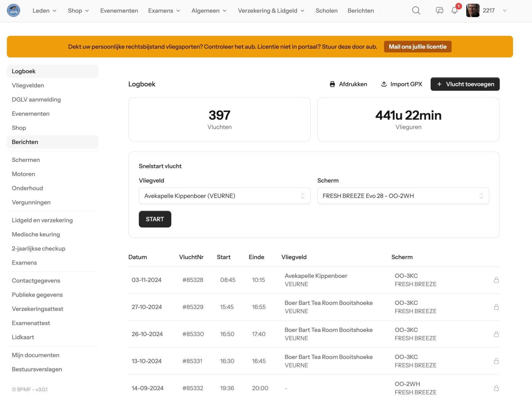Select Onderhoud in the sidebar
Viewport: 532px width, 400px height.
53,188
